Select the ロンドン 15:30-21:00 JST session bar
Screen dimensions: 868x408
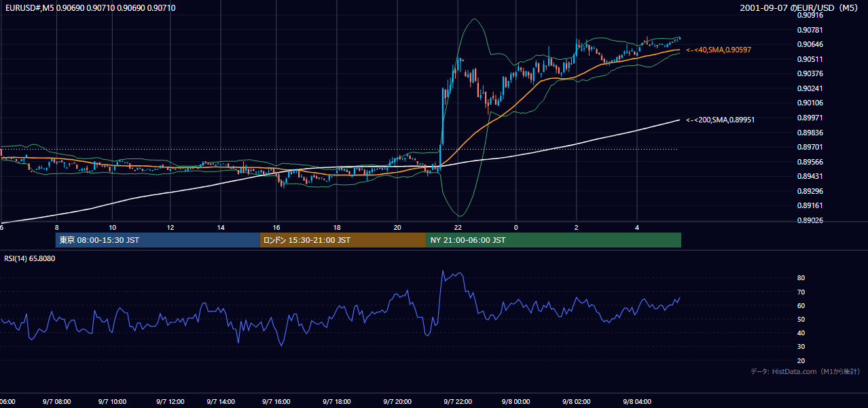pos(343,240)
